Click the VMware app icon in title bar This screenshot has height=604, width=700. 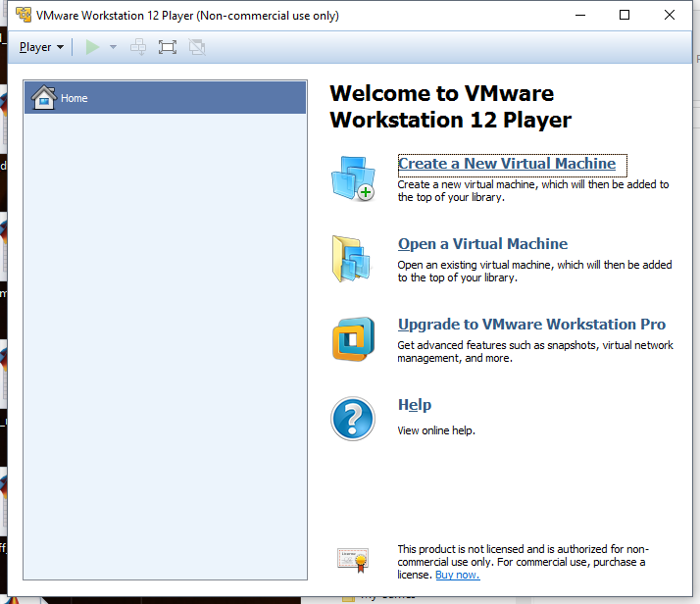[x=24, y=15]
